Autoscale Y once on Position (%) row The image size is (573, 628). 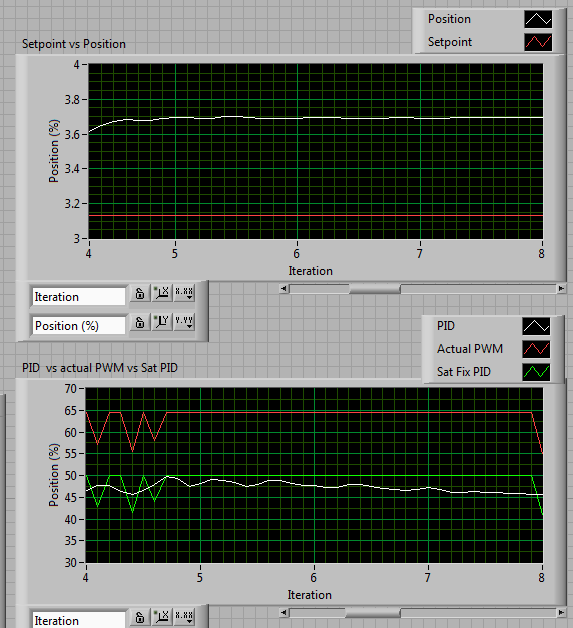point(162,322)
